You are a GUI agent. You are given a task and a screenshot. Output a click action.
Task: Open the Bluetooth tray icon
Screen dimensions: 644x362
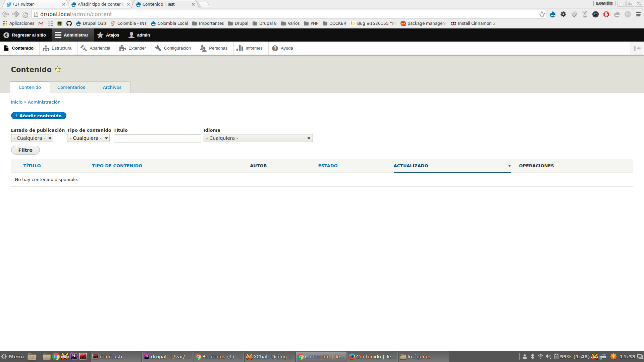[x=532, y=357]
